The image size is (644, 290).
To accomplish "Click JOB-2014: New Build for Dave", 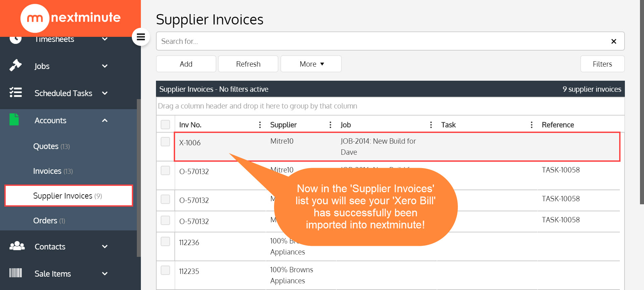I will coord(378,147).
